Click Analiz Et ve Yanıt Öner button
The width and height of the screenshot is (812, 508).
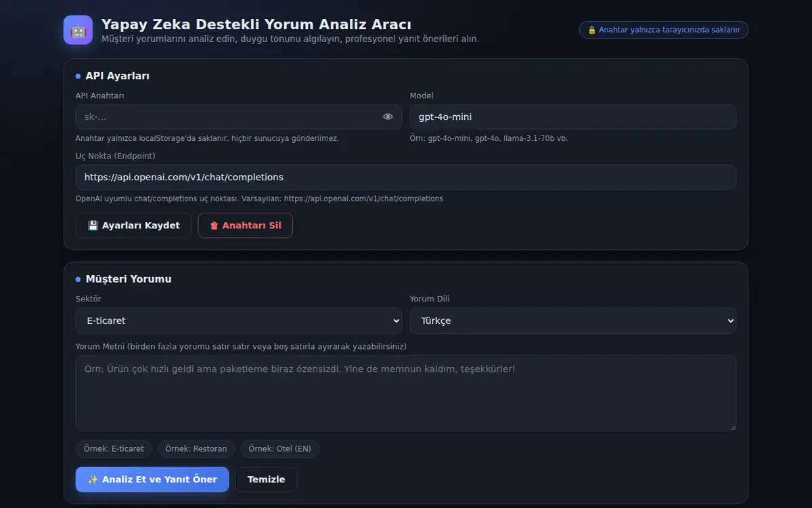tap(152, 480)
